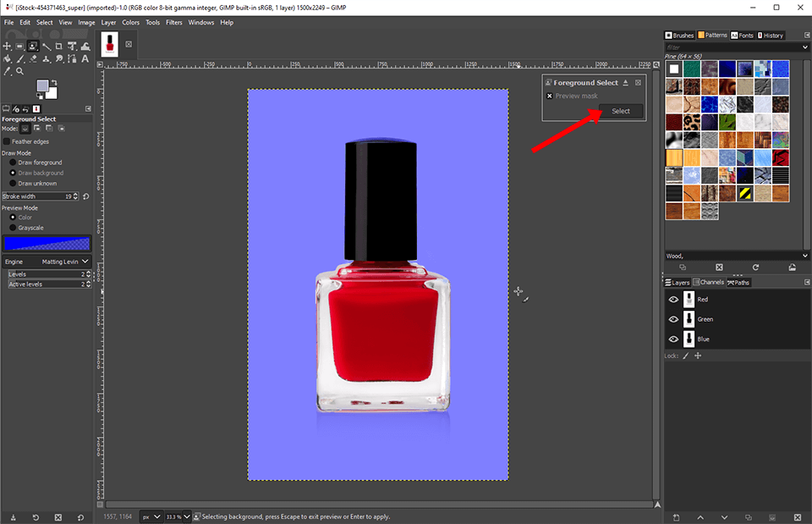Open the Engine Matting Levin dropdown
The width and height of the screenshot is (812, 524).
click(64, 262)
